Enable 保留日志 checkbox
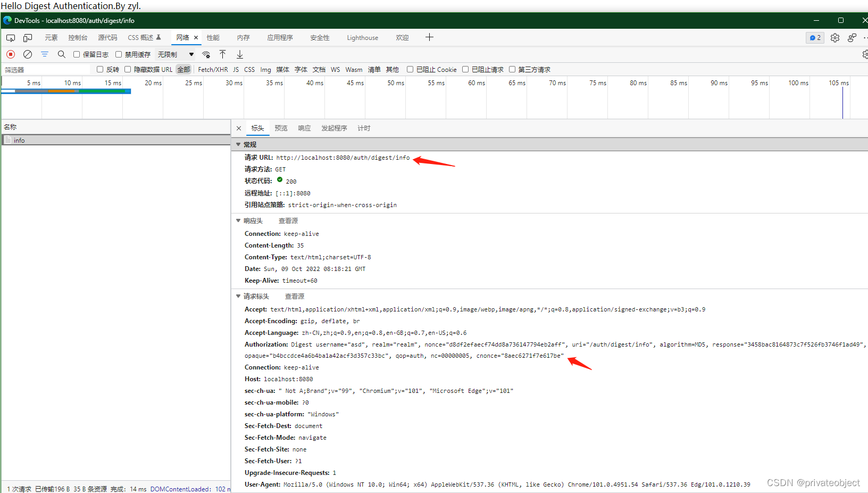The height and width of the screenshot is (493, 868). [x=77, y=54]
